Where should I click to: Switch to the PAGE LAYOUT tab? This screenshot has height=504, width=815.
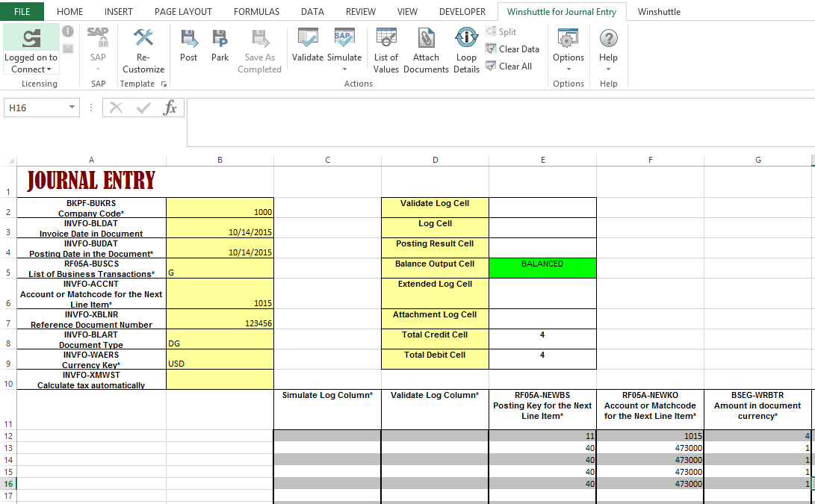[183, 11]
